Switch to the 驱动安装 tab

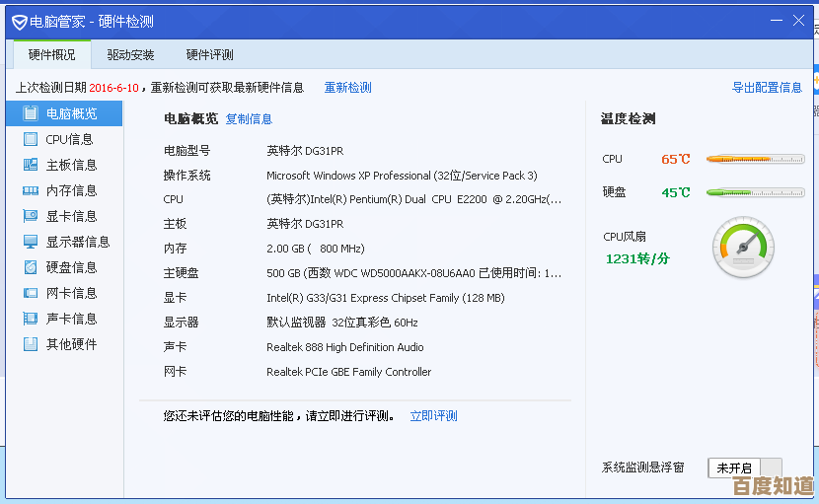pos(130,55)
